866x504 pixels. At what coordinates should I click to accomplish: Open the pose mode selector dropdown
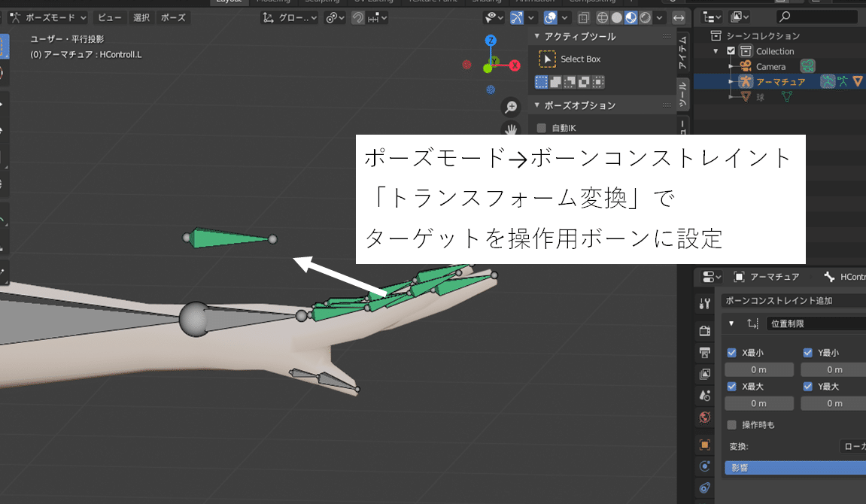pos(49,17)
